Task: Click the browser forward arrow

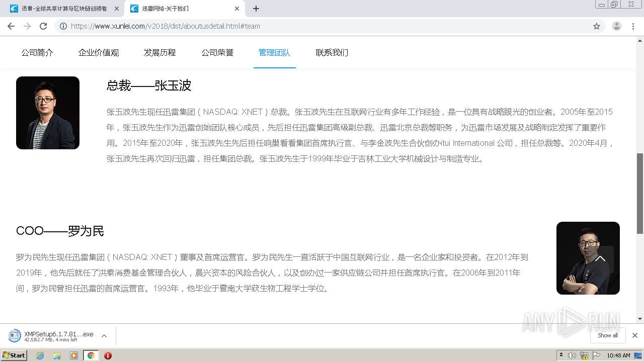Action: click(27, 26)
